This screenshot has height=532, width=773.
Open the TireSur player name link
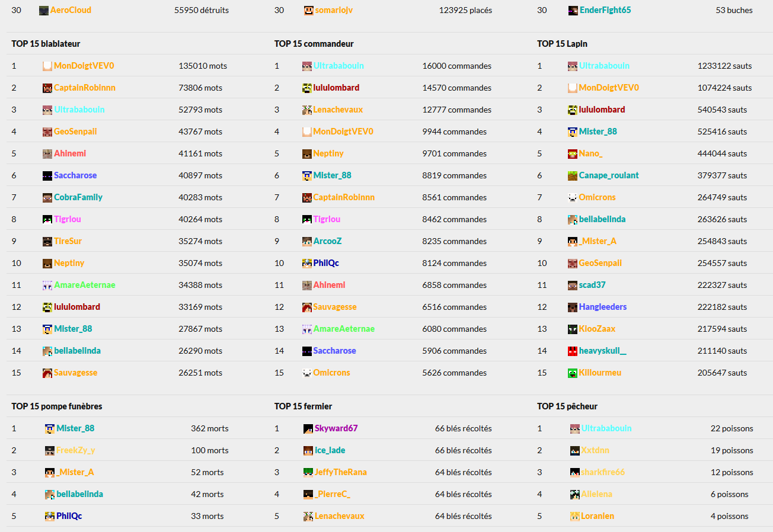pos(68,241)
